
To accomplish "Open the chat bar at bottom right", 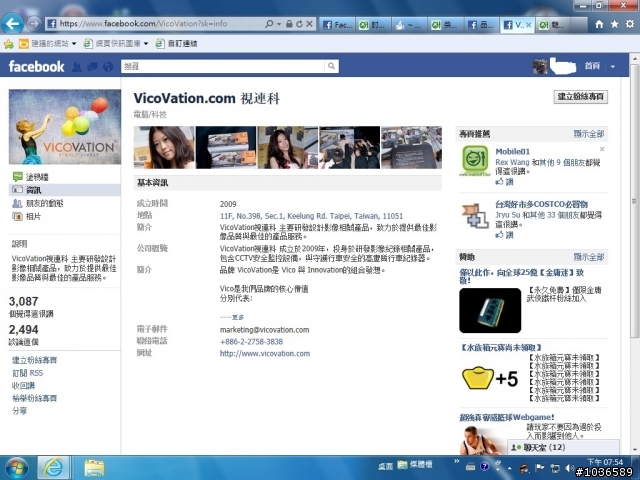I will 563,447.
